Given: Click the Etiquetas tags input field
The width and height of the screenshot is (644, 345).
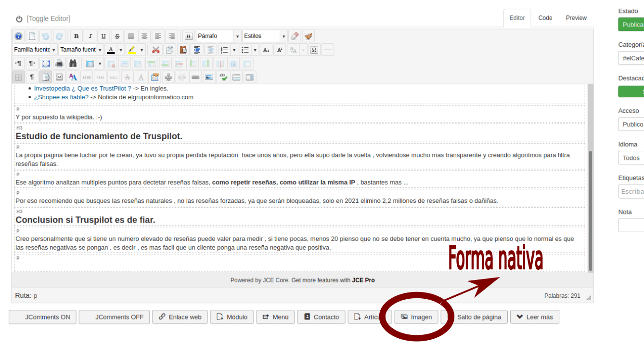Looking at the screenshot, I should click(631, 192).
